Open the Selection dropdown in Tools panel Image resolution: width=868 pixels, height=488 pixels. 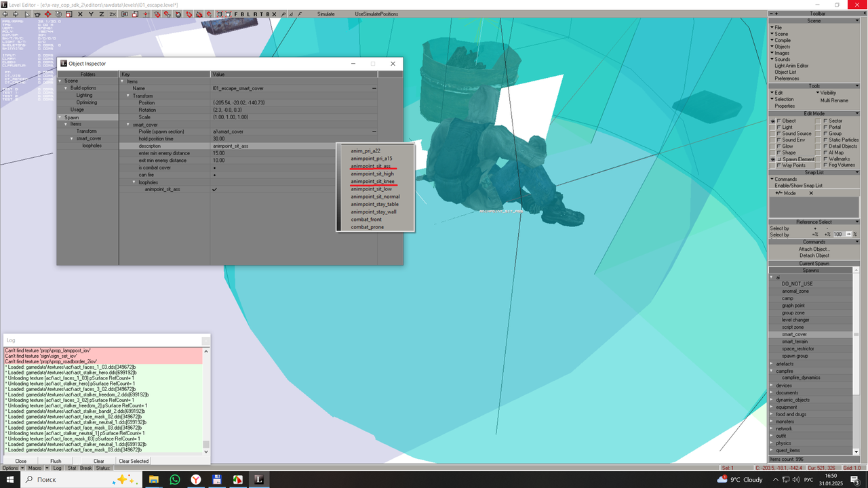click(782, 99)
